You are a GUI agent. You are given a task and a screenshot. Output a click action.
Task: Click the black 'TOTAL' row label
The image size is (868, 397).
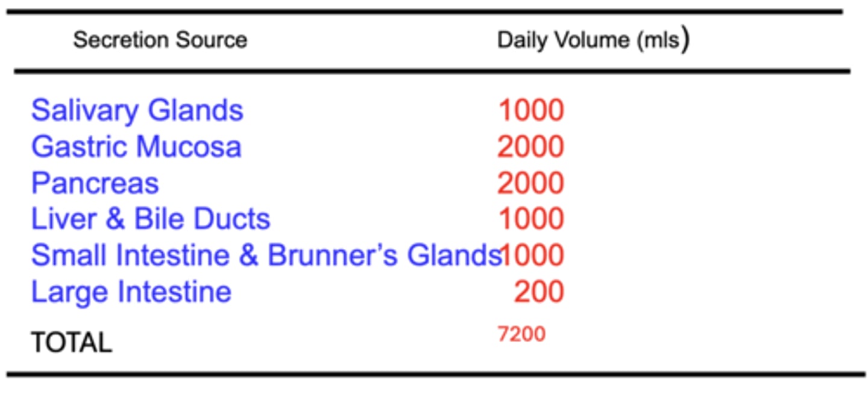coord(71,343)
